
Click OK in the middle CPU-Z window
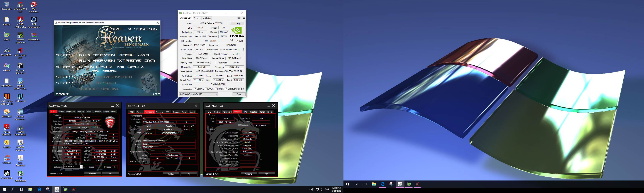(189, 174)
